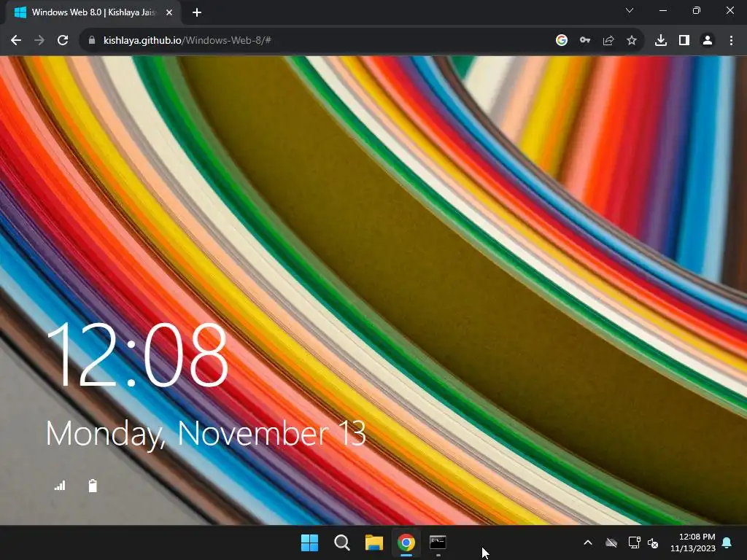The image size is (747, 560).
Task: Click the OneDrive cloud tray icon
Action: tap(611, 542)
